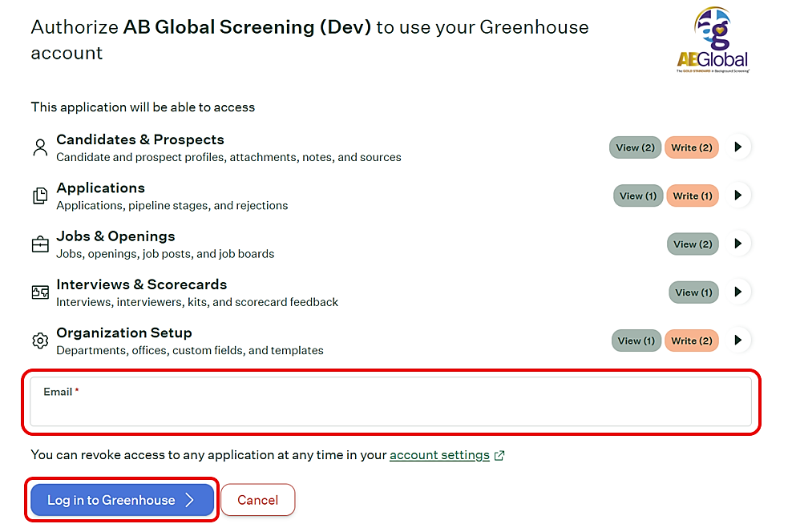
Task: Click the Email input field
Action: tap(390, 401)
